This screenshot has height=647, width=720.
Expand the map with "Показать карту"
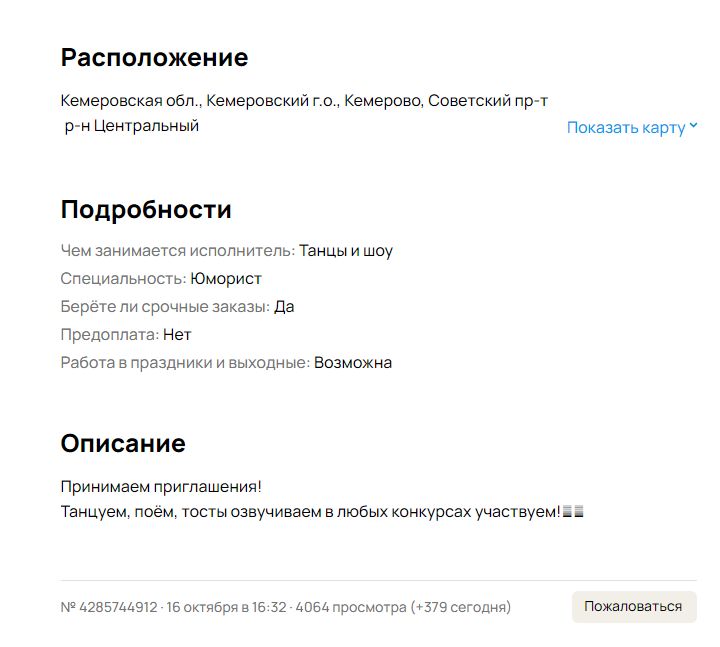(x=632, y=128)
